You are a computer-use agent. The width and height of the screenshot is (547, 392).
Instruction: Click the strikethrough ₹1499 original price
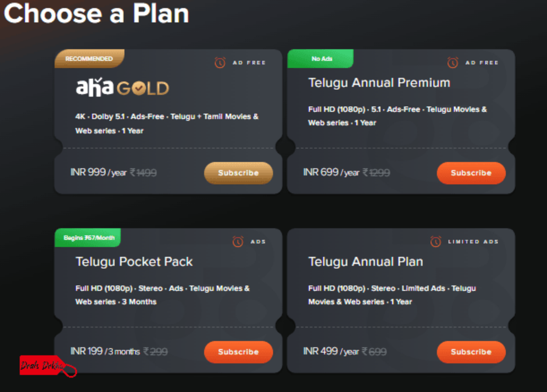click(143, 173)
